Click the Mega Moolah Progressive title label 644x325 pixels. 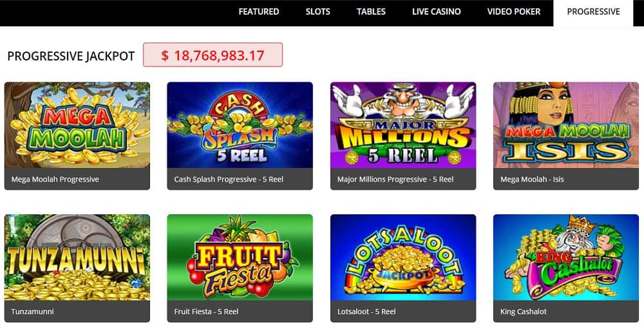pos(55,180)
